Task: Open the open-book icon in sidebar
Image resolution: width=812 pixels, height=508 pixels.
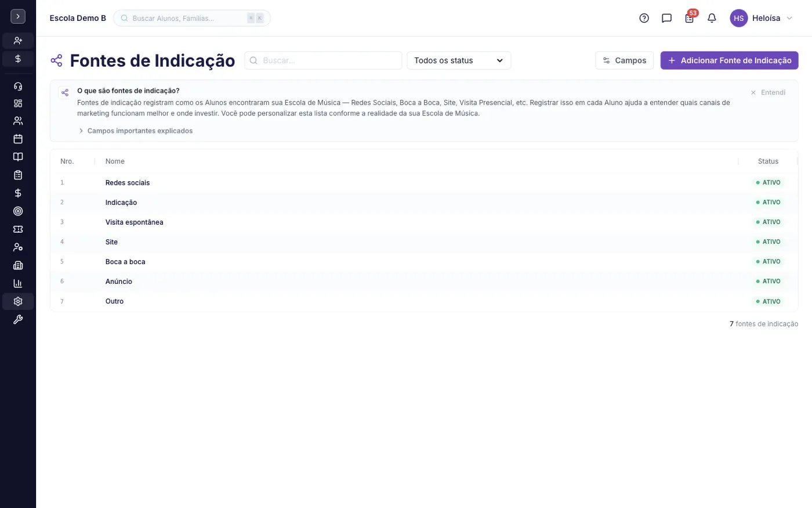Action: [x=18, y=157]
